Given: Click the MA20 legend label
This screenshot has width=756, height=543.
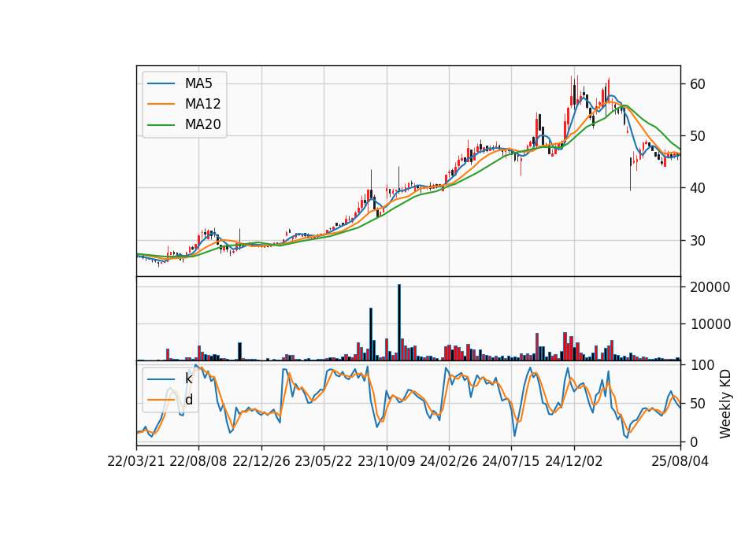Looking at the screenshot, I should [x=203, y=125].
